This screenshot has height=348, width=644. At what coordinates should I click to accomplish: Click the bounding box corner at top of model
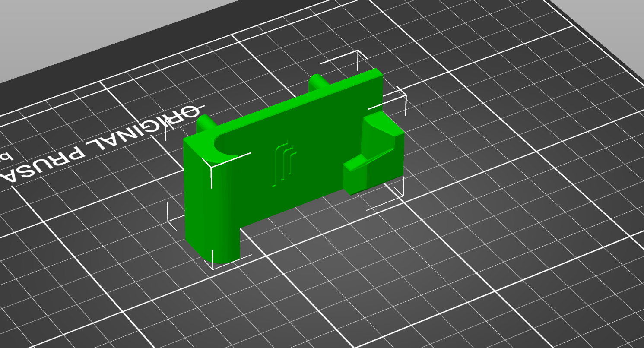pos(358,52)
